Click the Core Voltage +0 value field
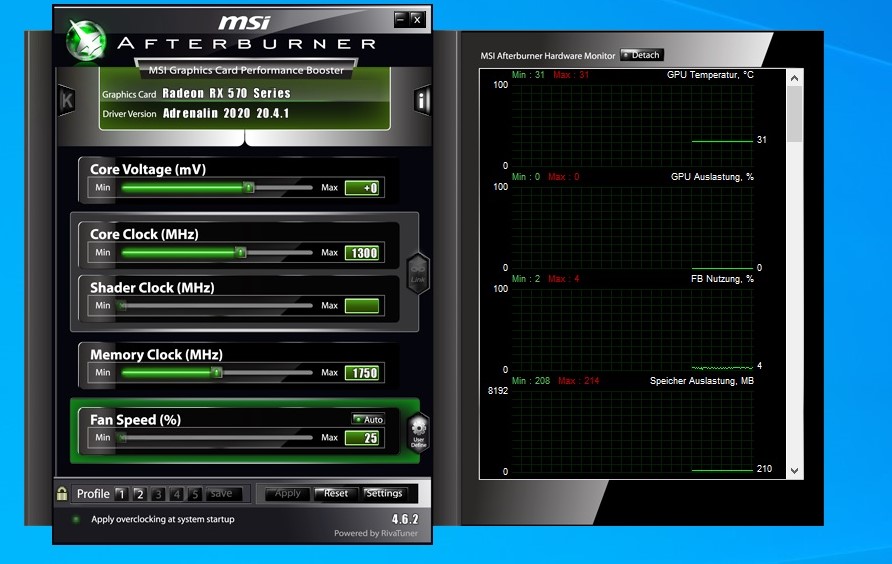The image size is (892, 564). 362,188
